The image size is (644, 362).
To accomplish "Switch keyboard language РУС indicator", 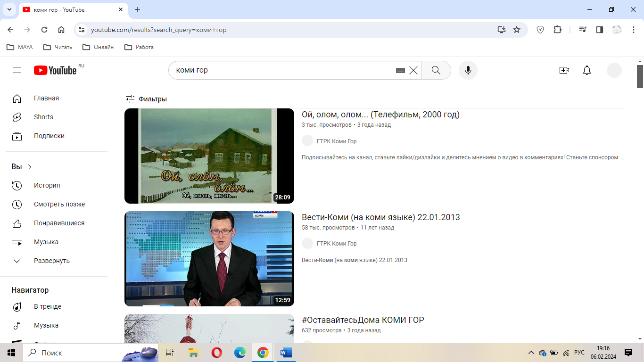I will click(579, 353).
